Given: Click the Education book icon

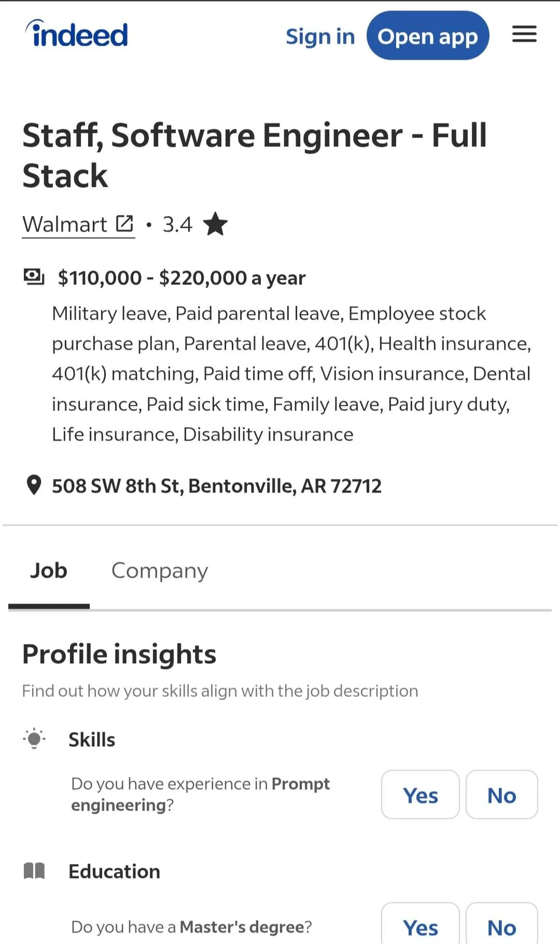Looking at the screenshot, I should [x=34, y=871].
